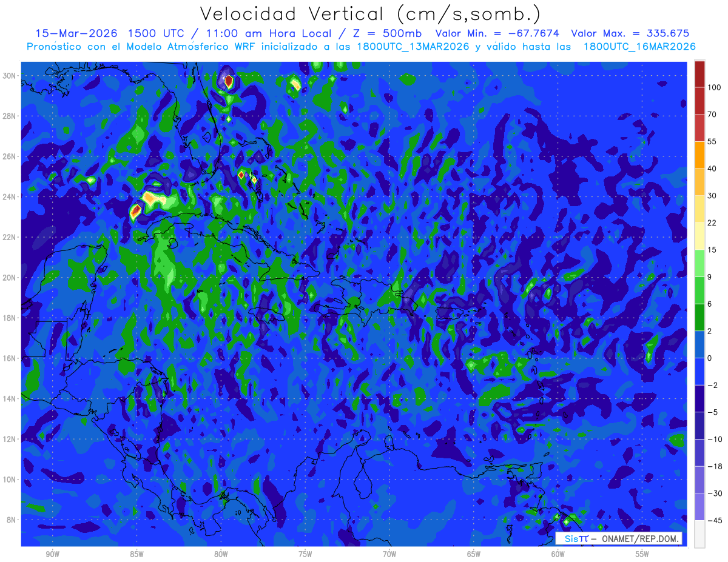Click the "75W" longitude label
The width and height of the screenshot is (728, 562).
(305, 554)
